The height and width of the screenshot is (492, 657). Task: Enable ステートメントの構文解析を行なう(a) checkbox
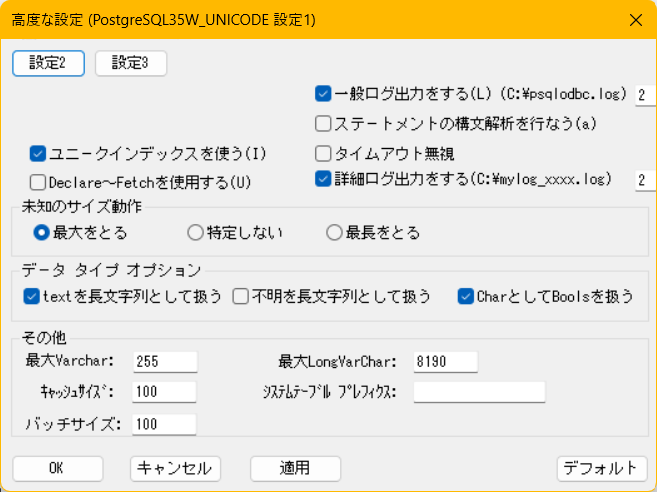coord(323,124)
